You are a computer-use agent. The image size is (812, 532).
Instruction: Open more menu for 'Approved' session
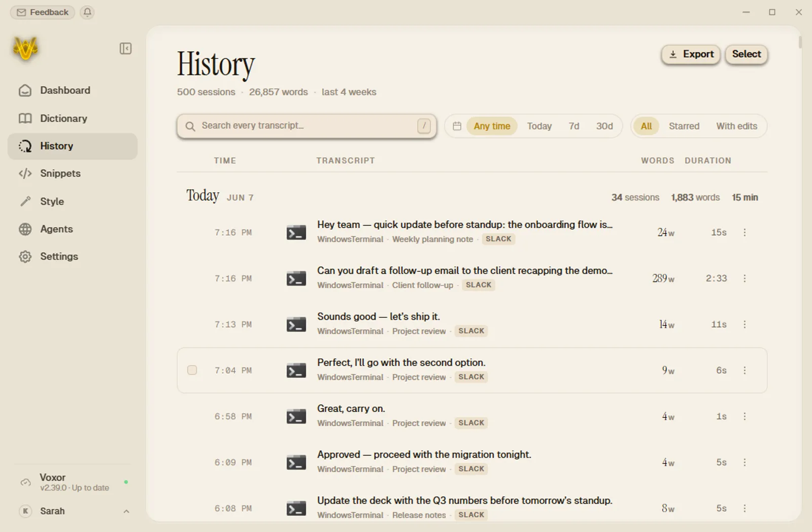[745, 463]
